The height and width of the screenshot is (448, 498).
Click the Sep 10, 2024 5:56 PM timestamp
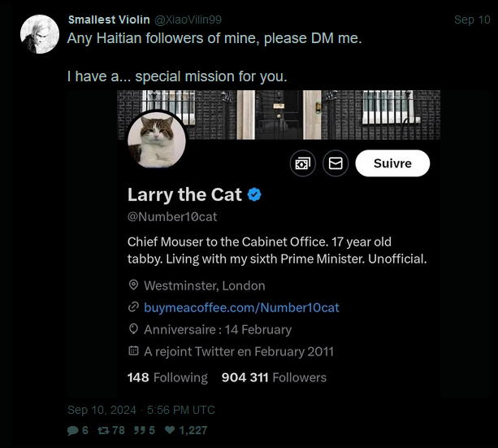141,410
